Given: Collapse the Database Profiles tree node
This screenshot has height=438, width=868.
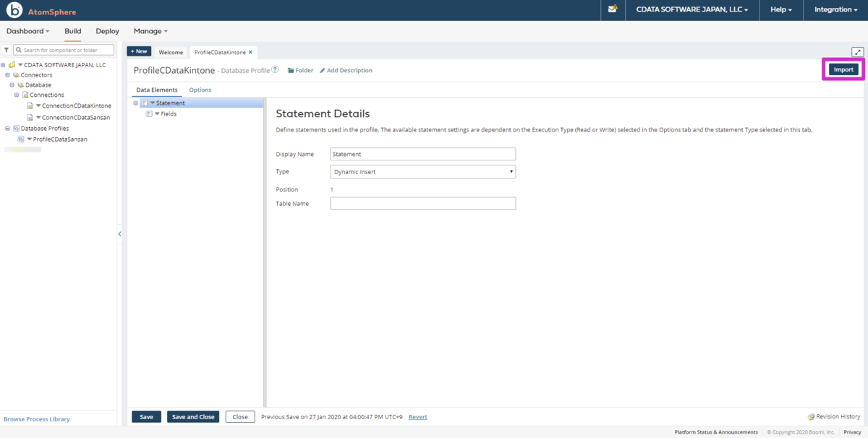Looking at the screenshot, I should pyautogui.click(x=7, y=129).
